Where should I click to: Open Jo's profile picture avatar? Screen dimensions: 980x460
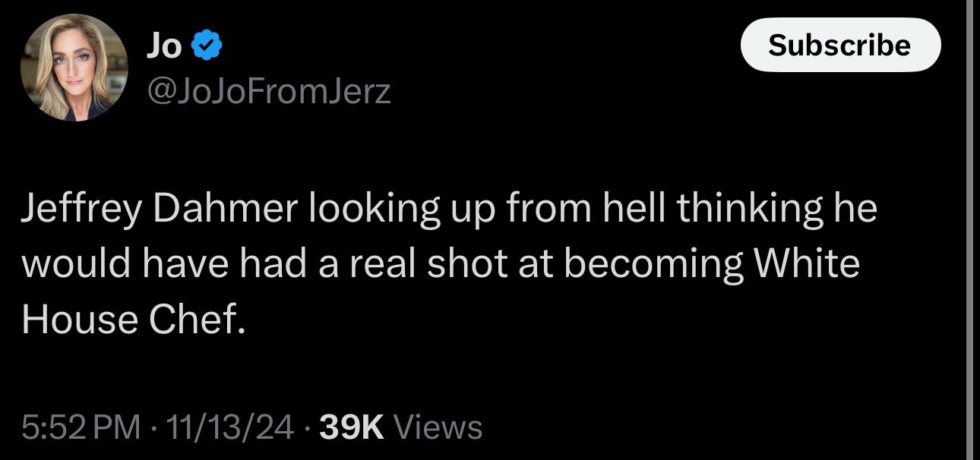[x=74, y=68]
